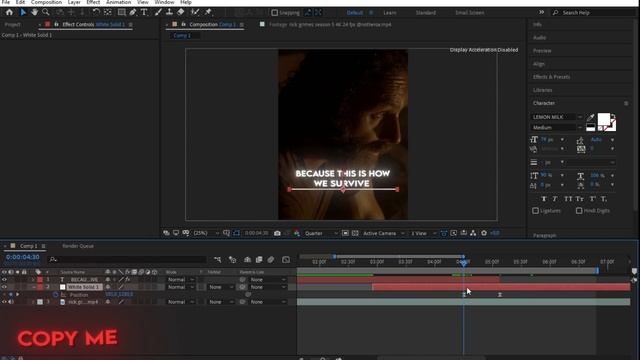The width and height of the screenshot is (640, 360).
Task: Open the graph editor icon in timeline
Action: tap(286, 260)
